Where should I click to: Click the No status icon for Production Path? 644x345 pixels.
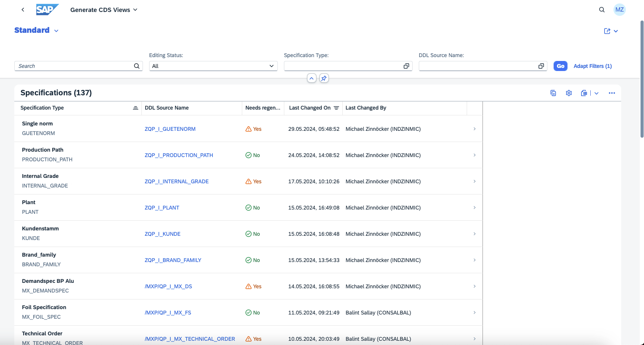248,155
